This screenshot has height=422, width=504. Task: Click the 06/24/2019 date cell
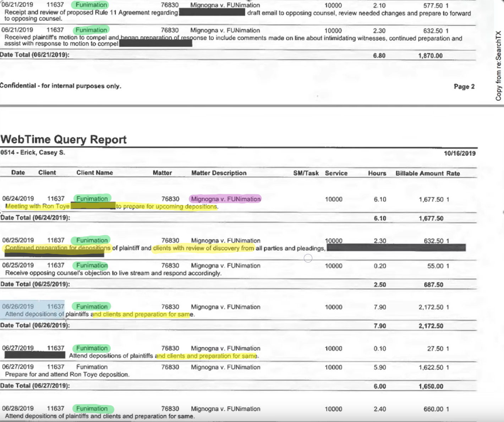pyautogui.click(x=18, y=199)
